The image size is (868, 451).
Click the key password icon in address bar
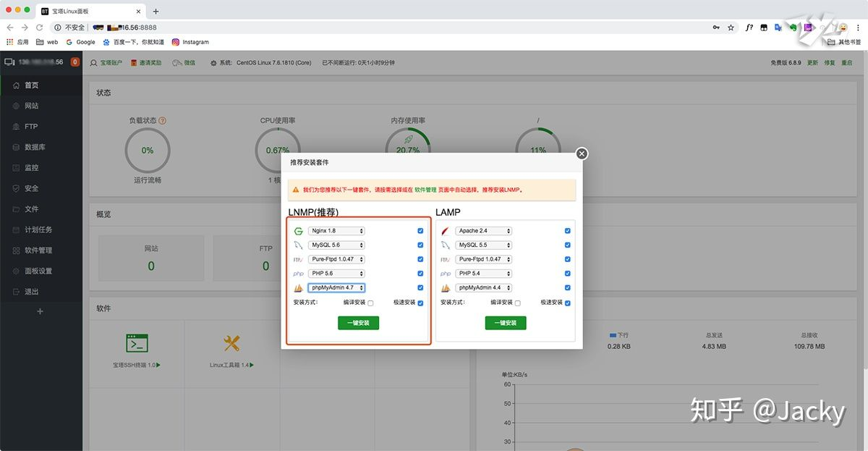tap(716, 28)
